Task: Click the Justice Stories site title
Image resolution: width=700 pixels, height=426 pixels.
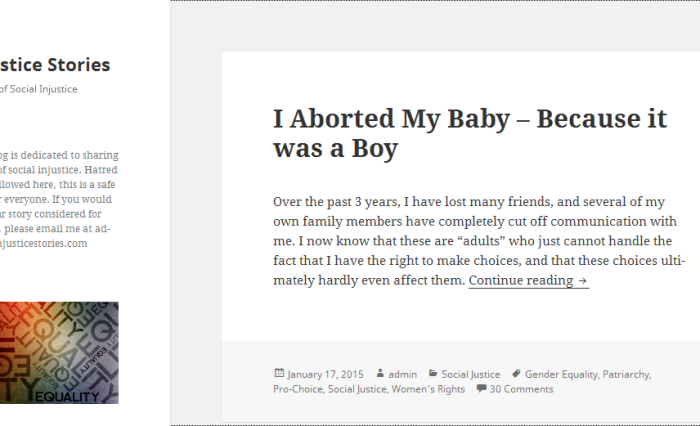Action: click(x=55, y=65)
